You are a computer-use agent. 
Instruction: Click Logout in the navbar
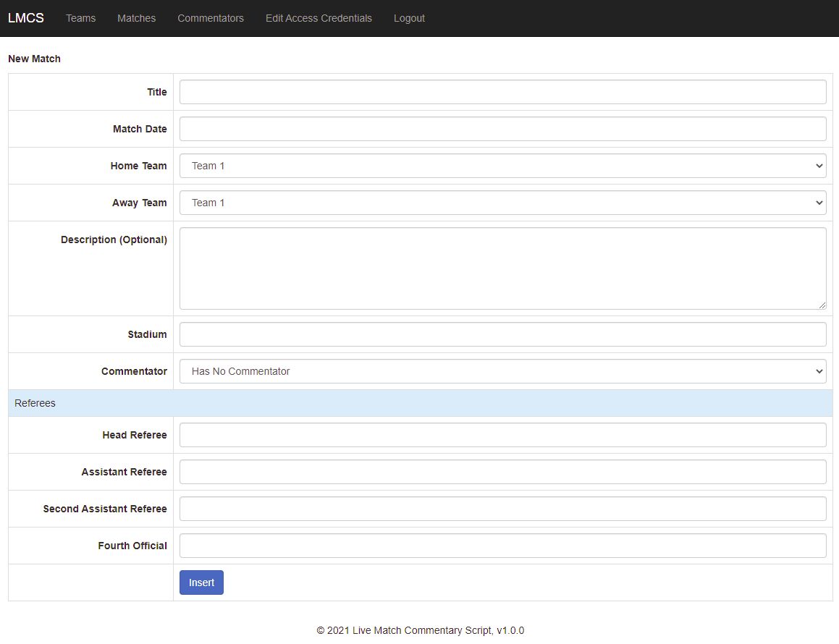(x=409, y=18)
